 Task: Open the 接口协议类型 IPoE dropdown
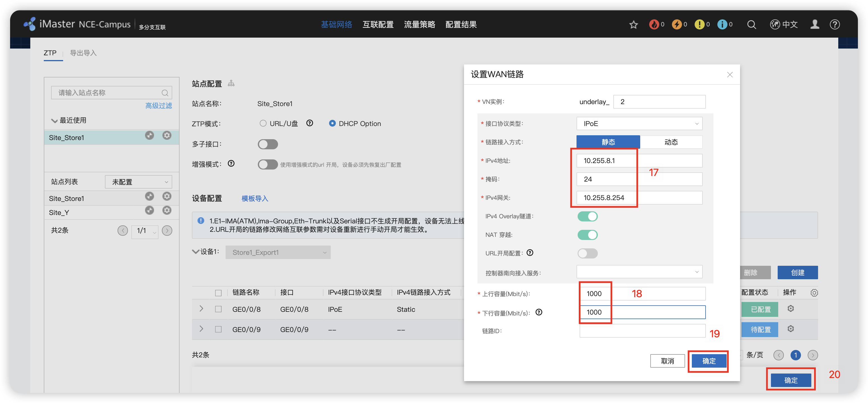[x=639, y=124]
